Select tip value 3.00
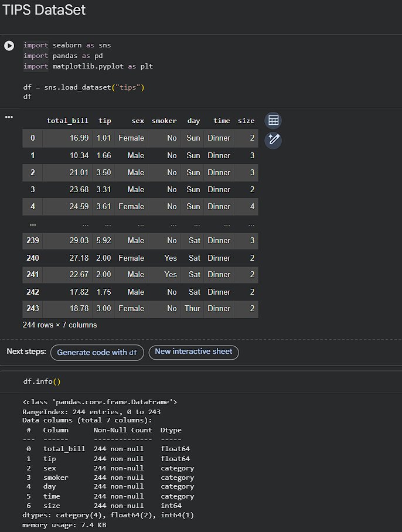The height and width of the screenshot is (532, 402). [x=104, y=308]
